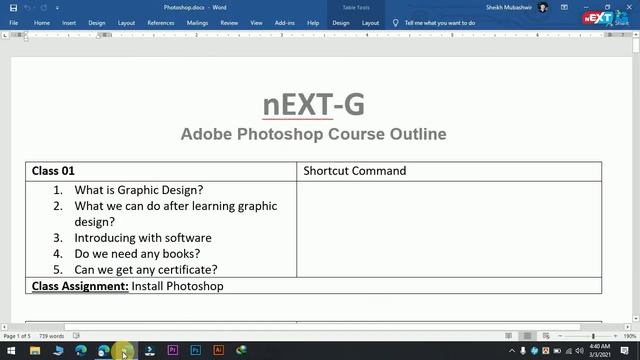
Task: Click the battery status tray icon
Action: [557, 351]
